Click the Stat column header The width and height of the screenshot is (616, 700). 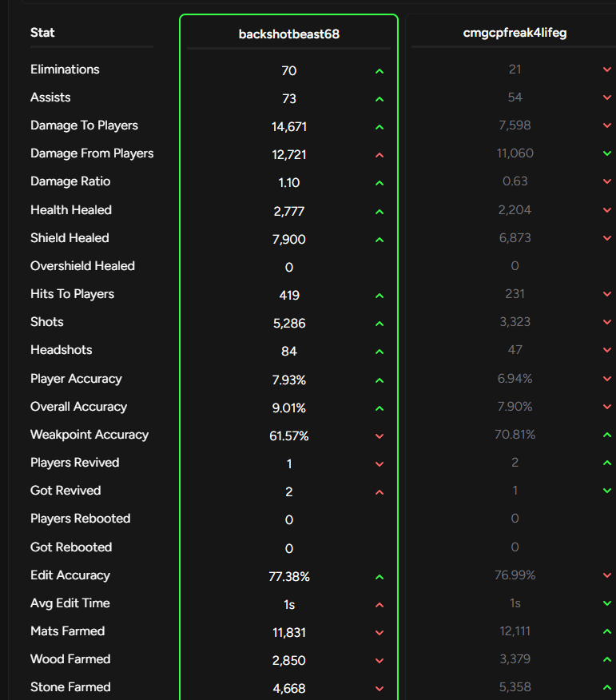tap(42, 32)
